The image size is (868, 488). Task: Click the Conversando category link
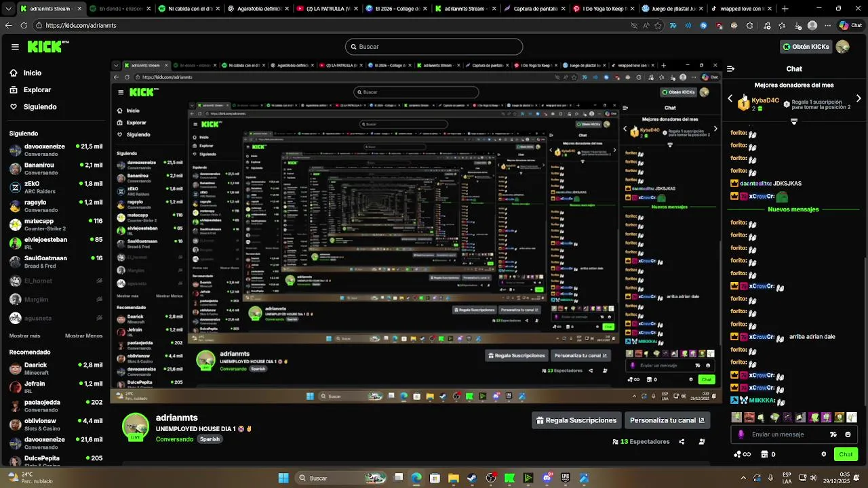click(x=174, y=439)
